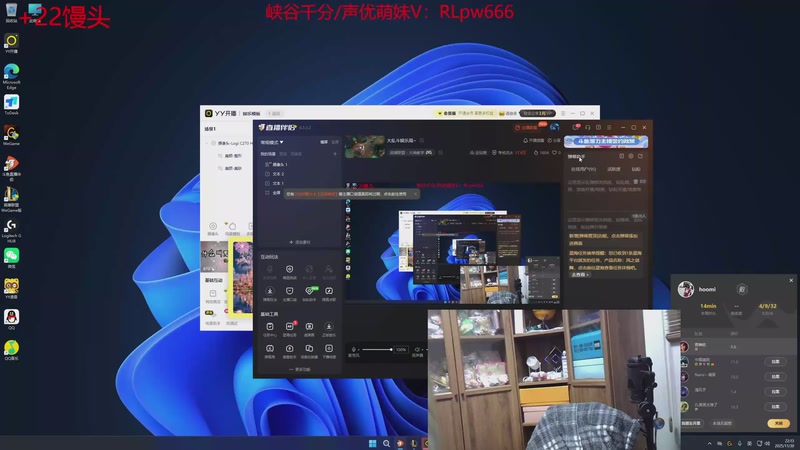This screenshot has height=450, width=800.
Task: Click the promotional banner above danmaku panel
Action: coord(606,141)
